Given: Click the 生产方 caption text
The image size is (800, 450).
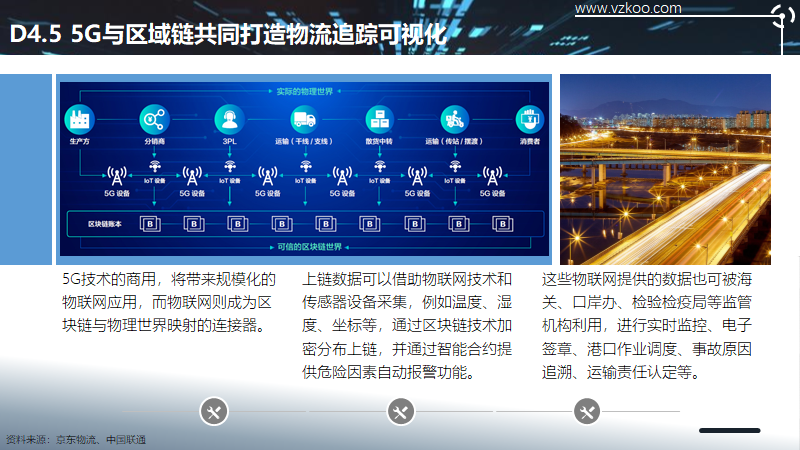Looking at the screenshot, I should click(x=80, y=141).
